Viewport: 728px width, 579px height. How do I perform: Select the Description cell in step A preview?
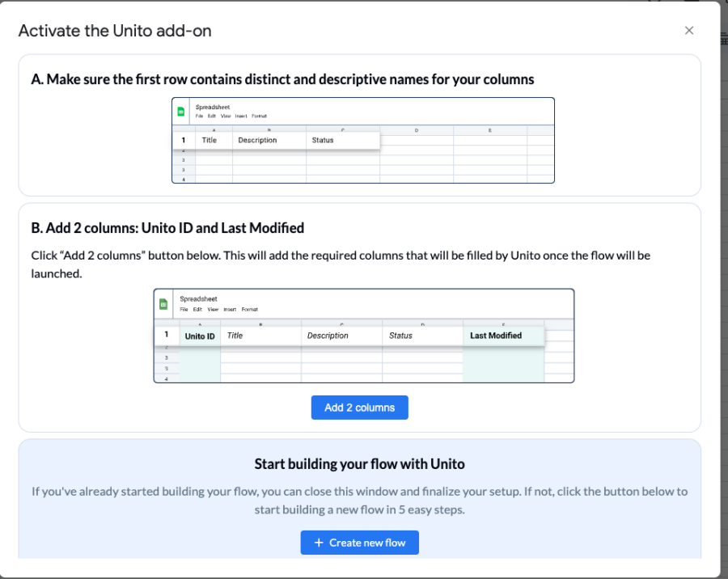257,139
